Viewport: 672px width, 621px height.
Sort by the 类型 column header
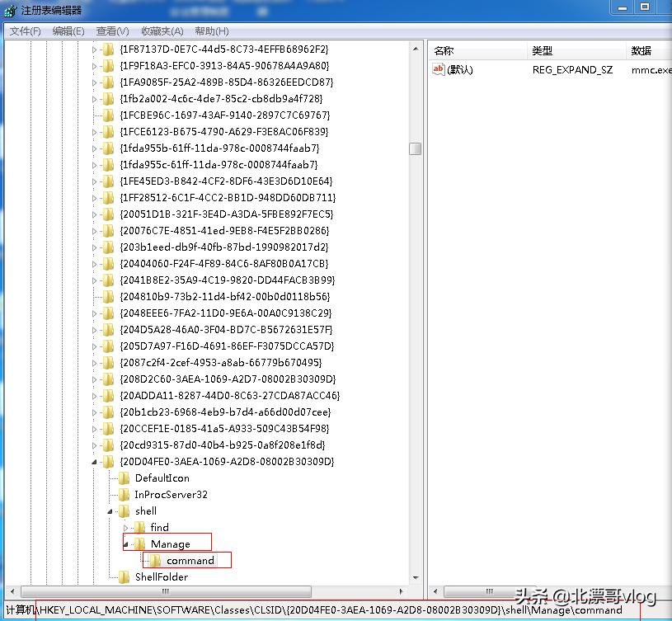(x=576, y=50)
